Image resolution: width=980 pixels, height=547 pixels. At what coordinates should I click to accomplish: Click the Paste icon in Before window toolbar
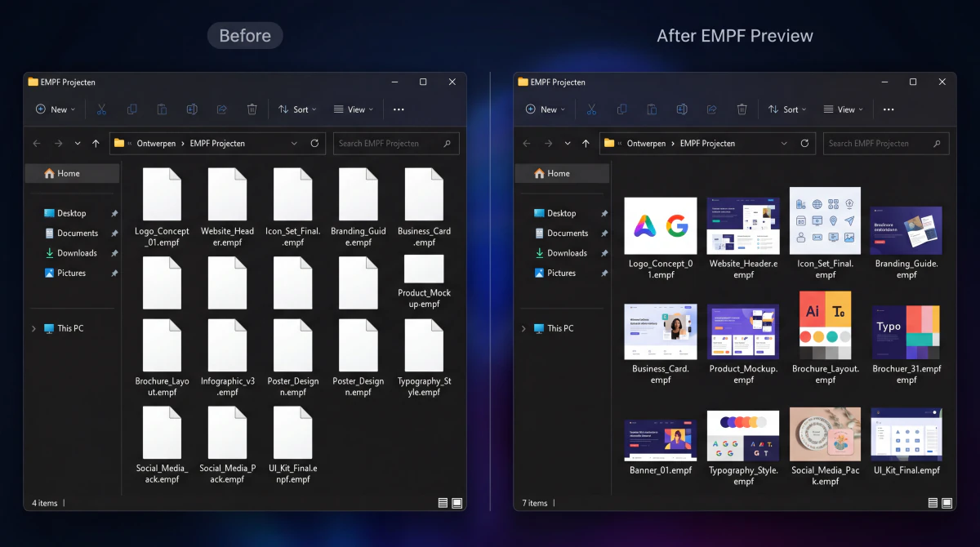pyautogui.click(x=162, y=109)
